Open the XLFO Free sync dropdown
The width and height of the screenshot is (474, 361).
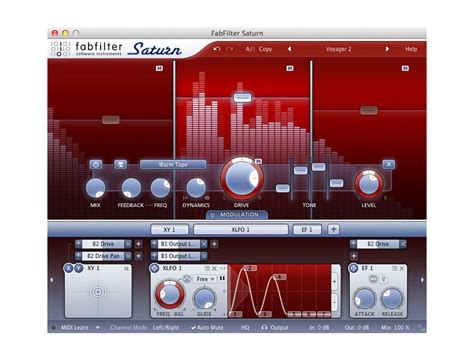206,279
